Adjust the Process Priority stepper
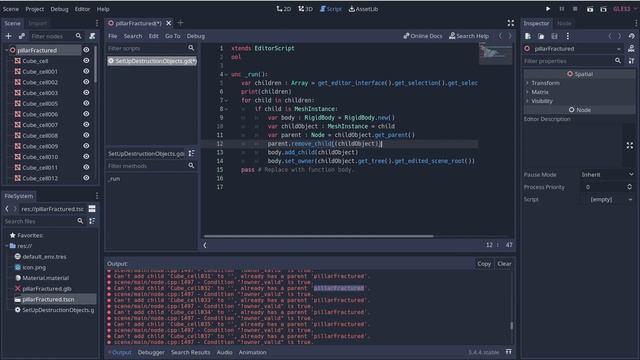Viewport: 640px width, 360px height. tap(629, 187)
